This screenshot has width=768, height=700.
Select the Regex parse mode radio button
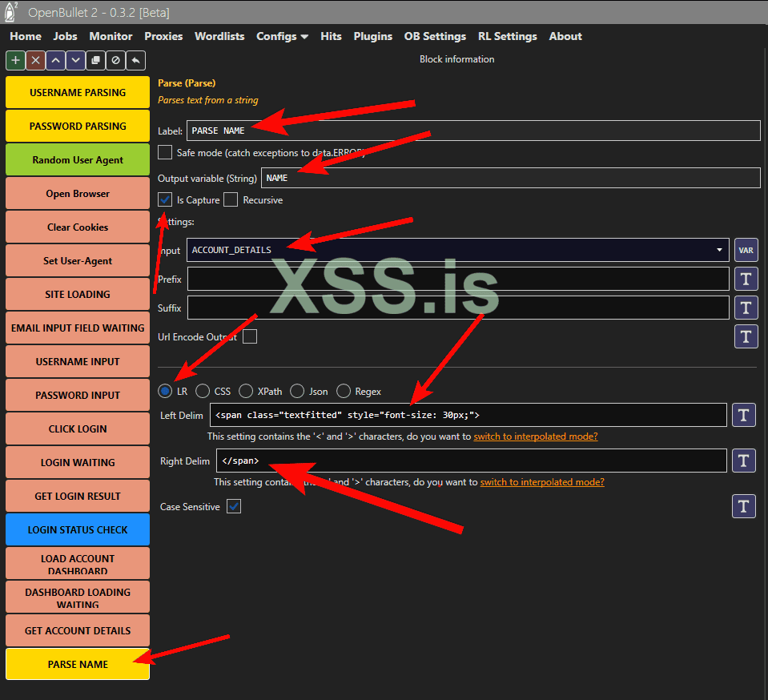point(344,391)
